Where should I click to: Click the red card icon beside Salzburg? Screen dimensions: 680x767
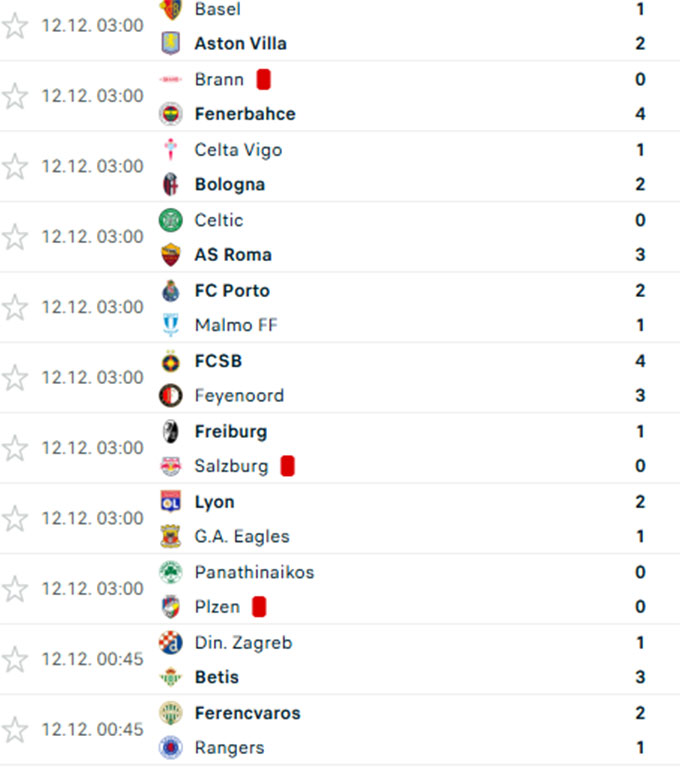pyautogui.click(x=287, y=466)
